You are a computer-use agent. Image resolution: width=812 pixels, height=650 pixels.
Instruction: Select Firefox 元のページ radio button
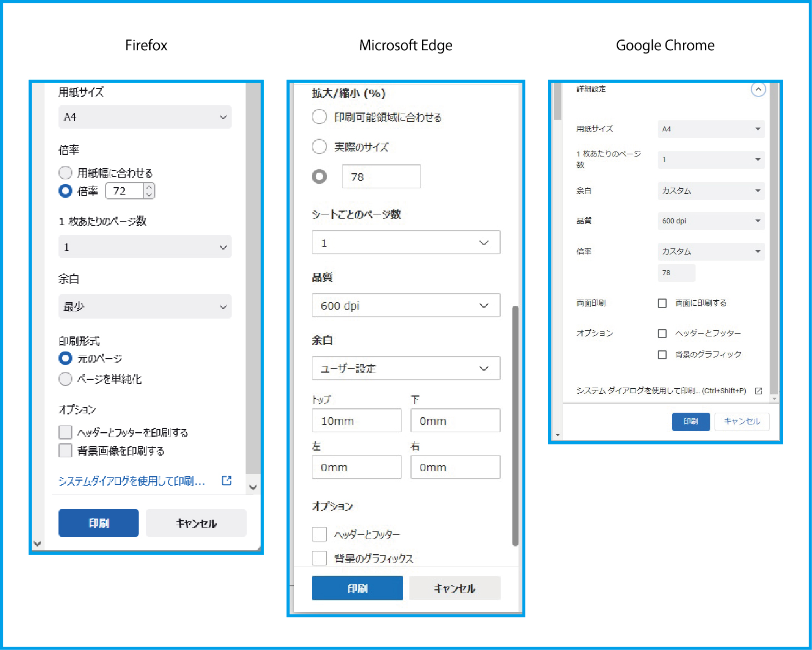tap(65, 358)
